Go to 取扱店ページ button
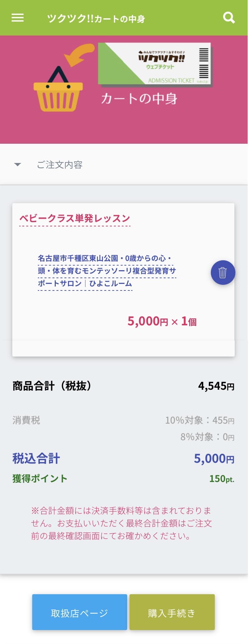This screenshot has height=644, width=249. pyautogui.click(x=80, y=612)
